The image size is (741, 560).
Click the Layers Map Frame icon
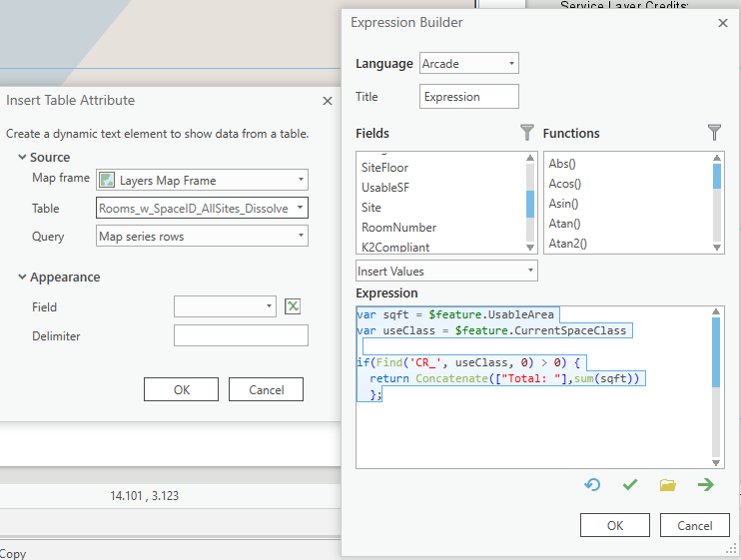coord(107,180)
